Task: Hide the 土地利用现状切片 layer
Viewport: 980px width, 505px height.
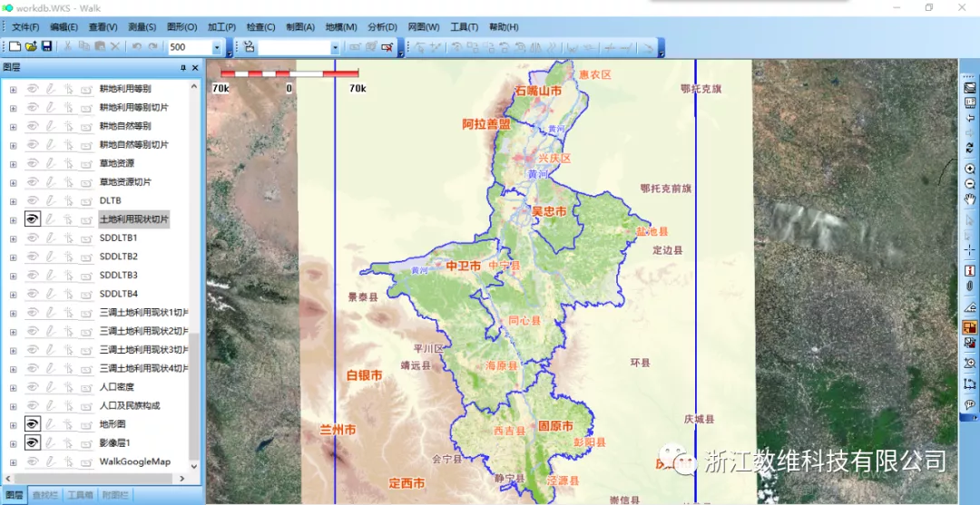Action: coord(33,219)
